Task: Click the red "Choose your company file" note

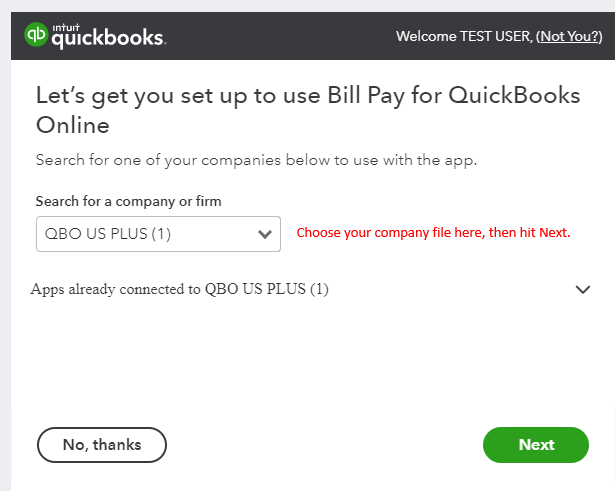Action: [x=433, y=233]
